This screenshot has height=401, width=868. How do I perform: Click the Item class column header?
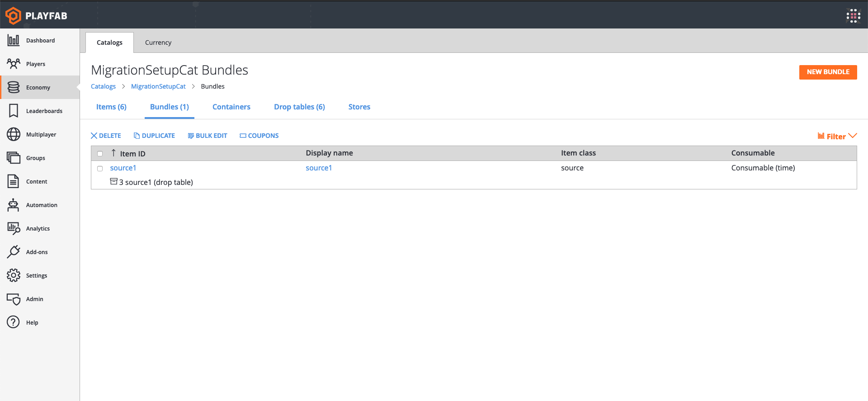(578, 153)
